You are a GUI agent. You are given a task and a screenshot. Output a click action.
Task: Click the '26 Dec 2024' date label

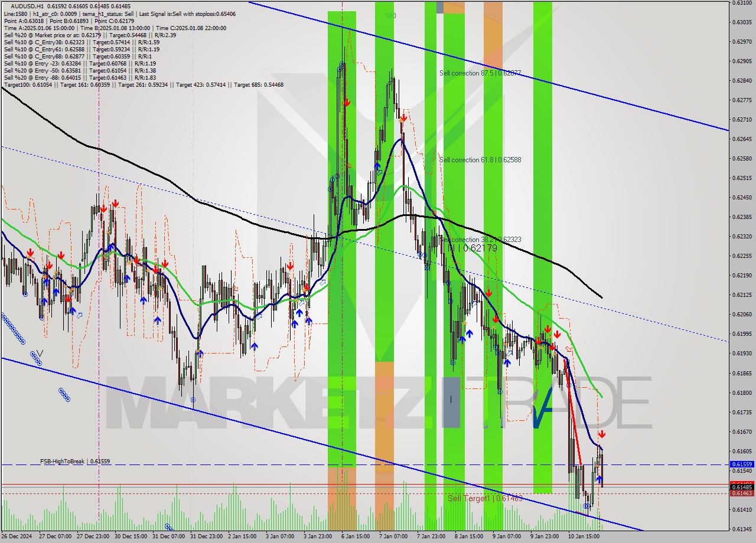click(x=17, y=537)
